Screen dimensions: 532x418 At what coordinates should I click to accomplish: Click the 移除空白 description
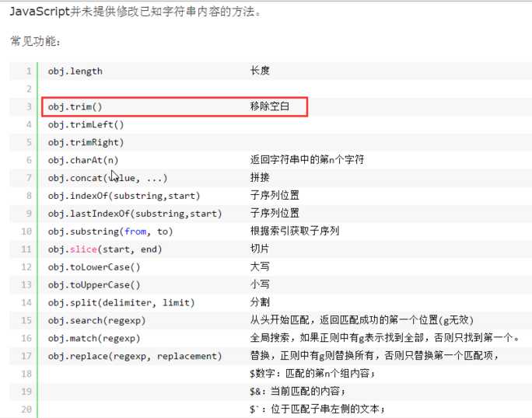point(270,106)
